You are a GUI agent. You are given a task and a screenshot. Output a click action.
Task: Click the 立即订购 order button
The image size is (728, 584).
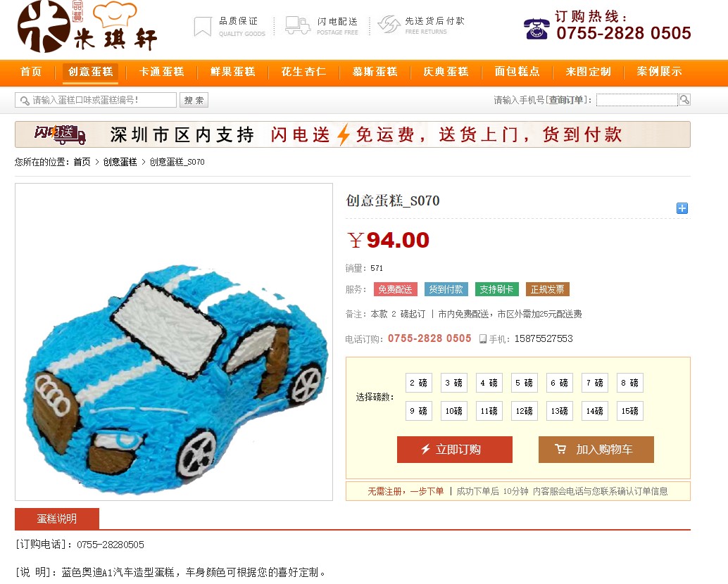tap(455, 449)
